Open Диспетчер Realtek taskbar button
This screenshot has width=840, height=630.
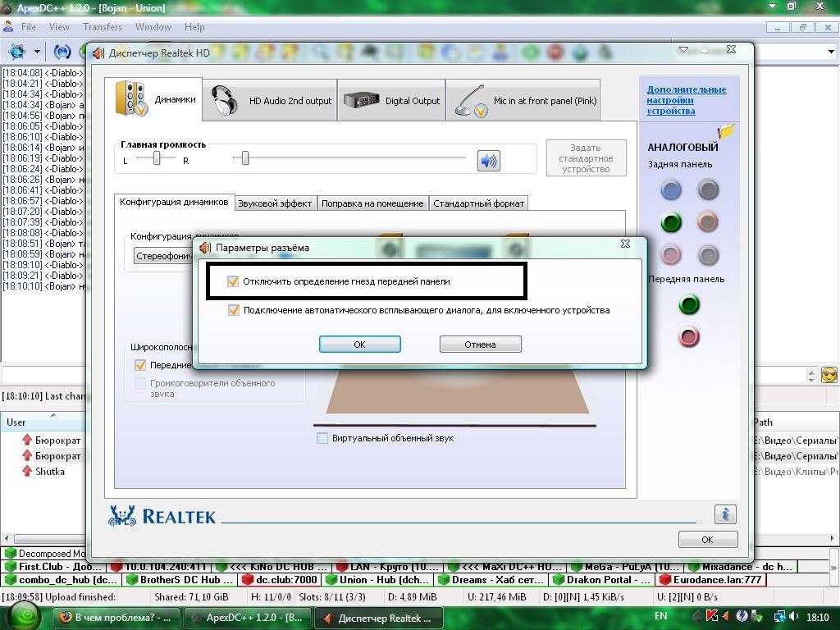coord(378,618)
